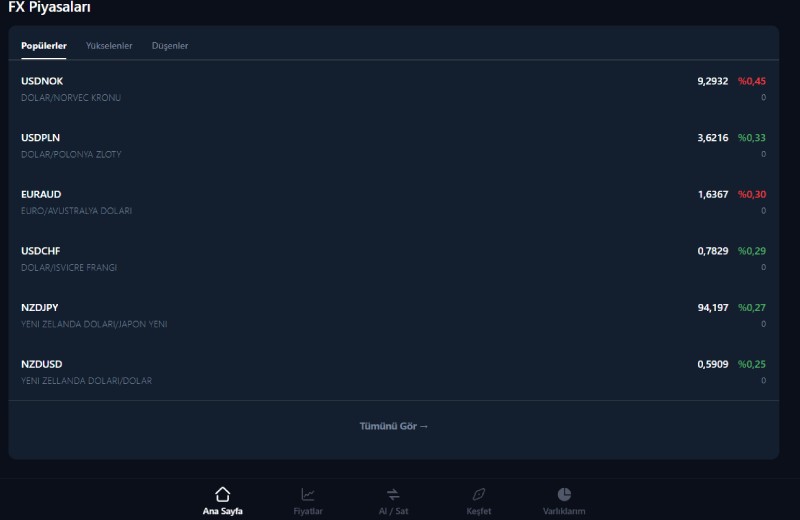The image size is (800, 520).
Task: Click the NZDJPY price 94,197
Action: 712,308
